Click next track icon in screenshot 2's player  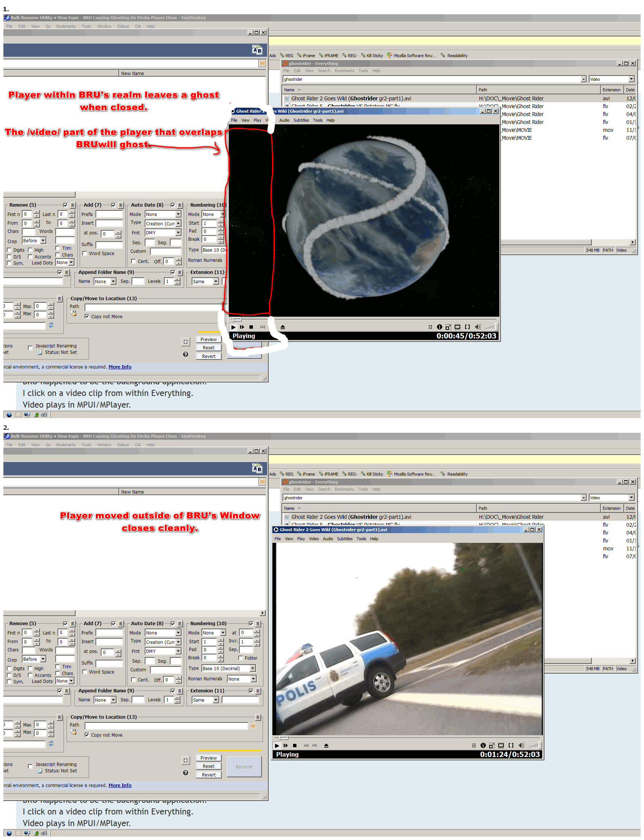[x=315, y=745]
